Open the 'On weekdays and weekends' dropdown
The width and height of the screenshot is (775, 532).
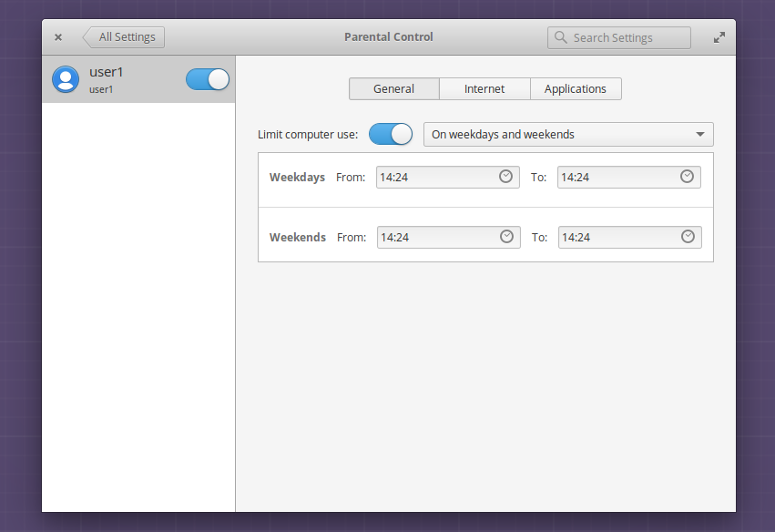pos(568,135)
